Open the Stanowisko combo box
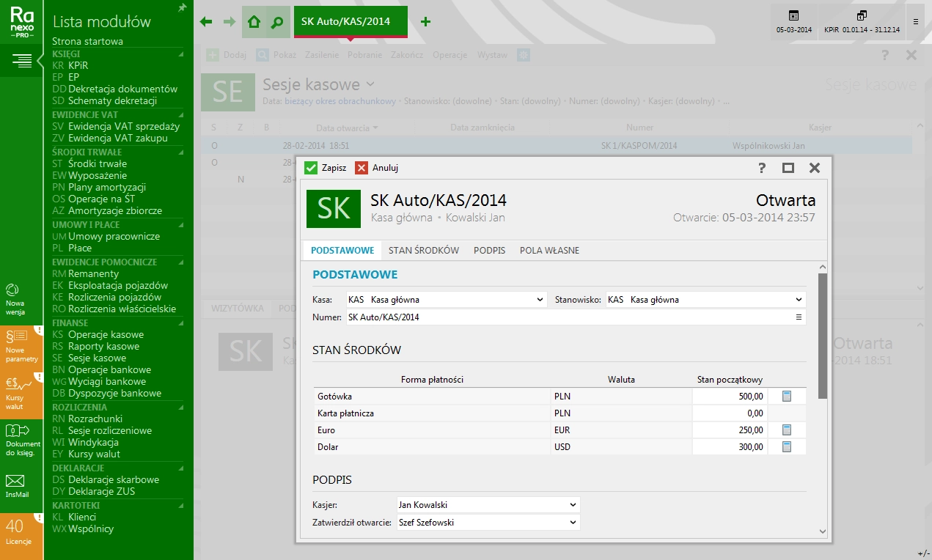 [799, 300]
